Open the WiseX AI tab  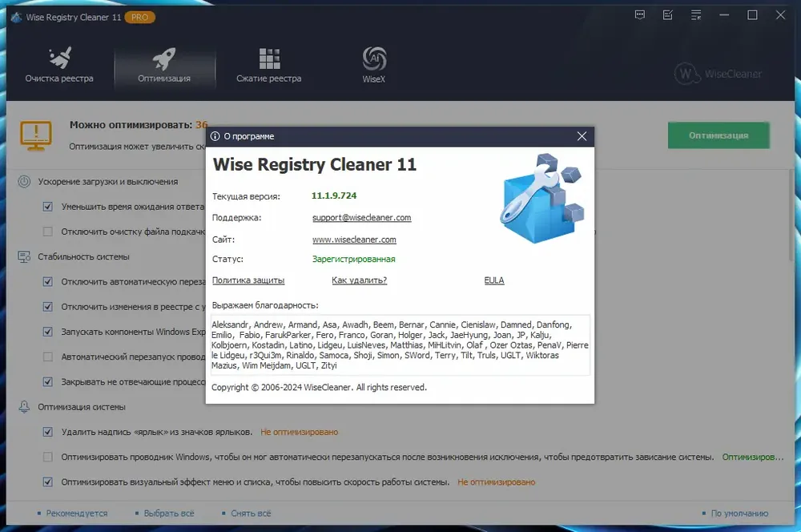[374, 66]
